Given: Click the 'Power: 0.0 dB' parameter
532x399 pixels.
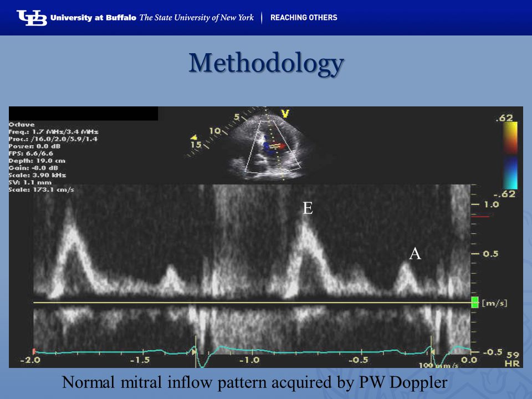Looking at the screenshot, I should pyautogui.click(x=34, y=146).
